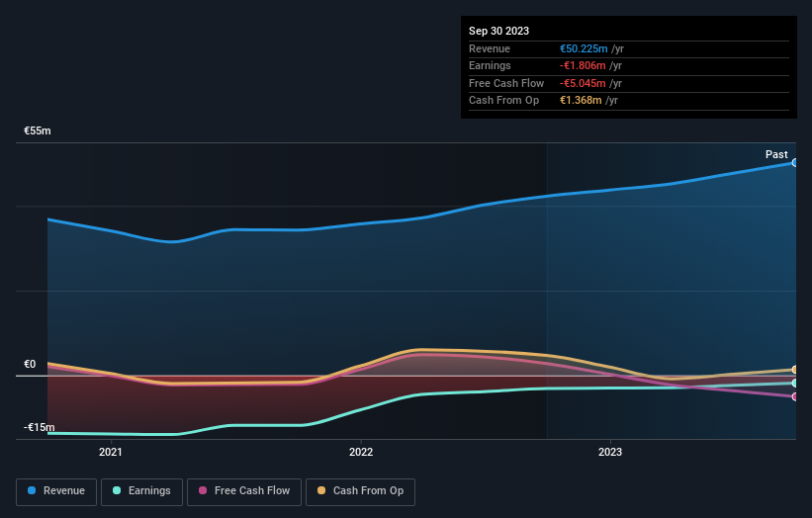Click the -€5.045m free cash flow value
This screenshot has width=812, height=518.
583,83
